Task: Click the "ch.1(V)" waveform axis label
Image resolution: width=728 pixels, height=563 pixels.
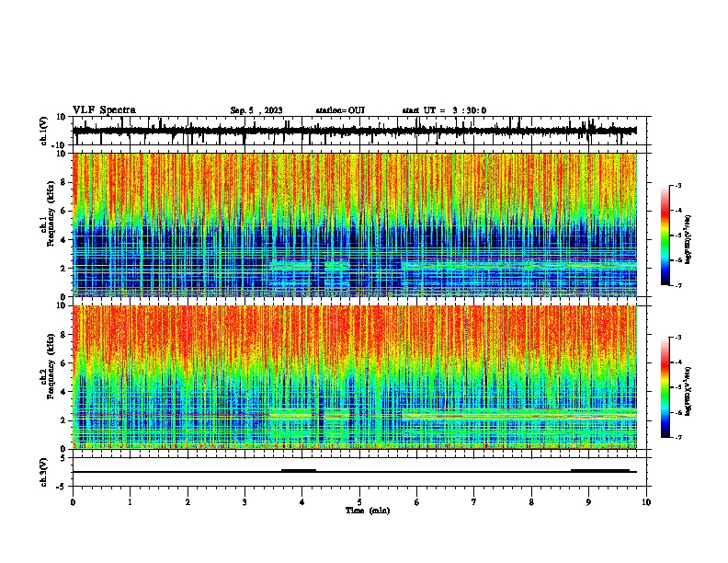Action: [x=44, y=131]
